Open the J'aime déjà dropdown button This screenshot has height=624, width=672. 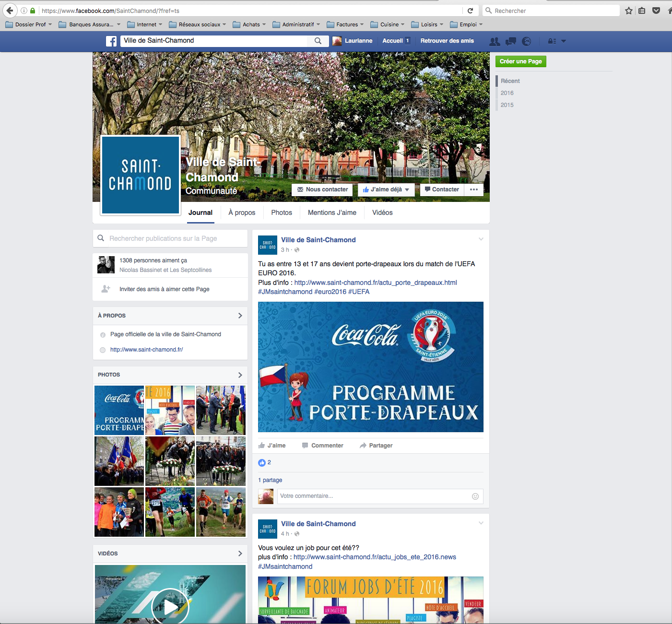pos(386,189)
